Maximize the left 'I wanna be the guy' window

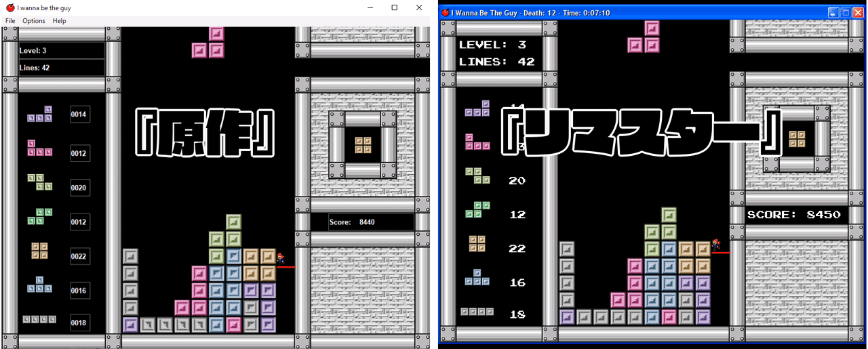(x=394, y=7)
